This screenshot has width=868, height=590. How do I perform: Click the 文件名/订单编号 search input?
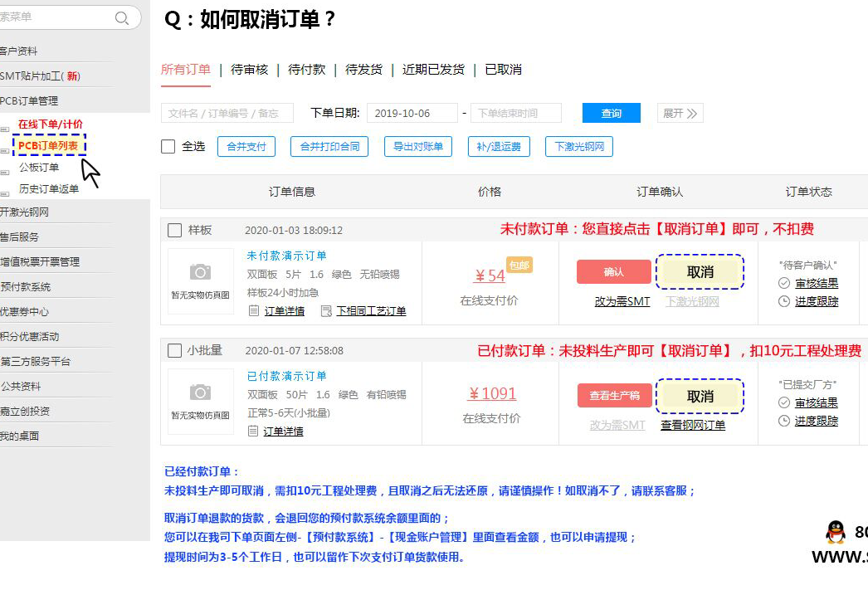(227, 114)
